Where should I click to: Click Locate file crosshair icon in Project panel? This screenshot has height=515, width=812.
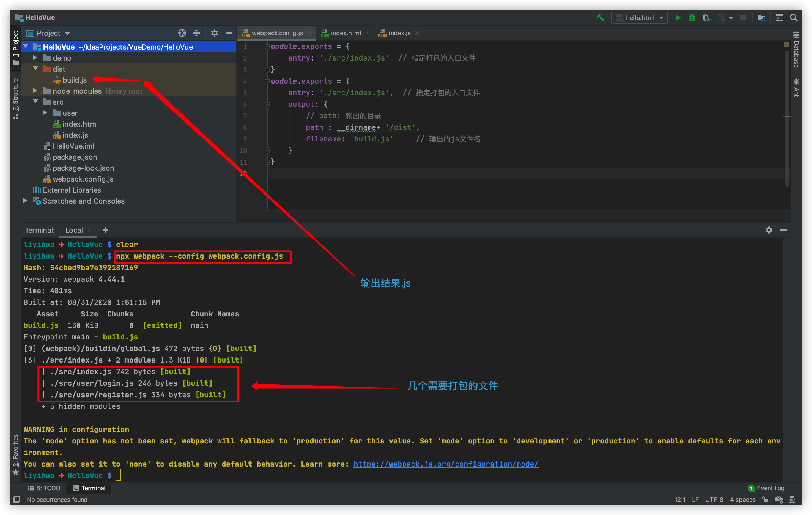(x=182, y=33)
